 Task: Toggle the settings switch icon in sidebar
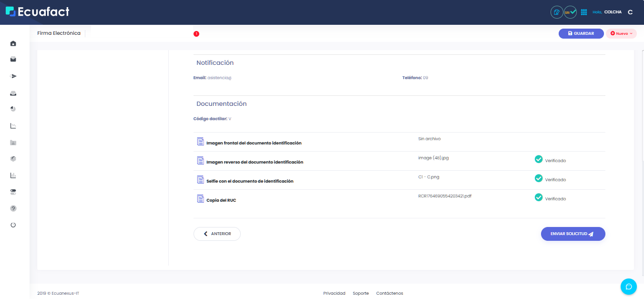13,192
